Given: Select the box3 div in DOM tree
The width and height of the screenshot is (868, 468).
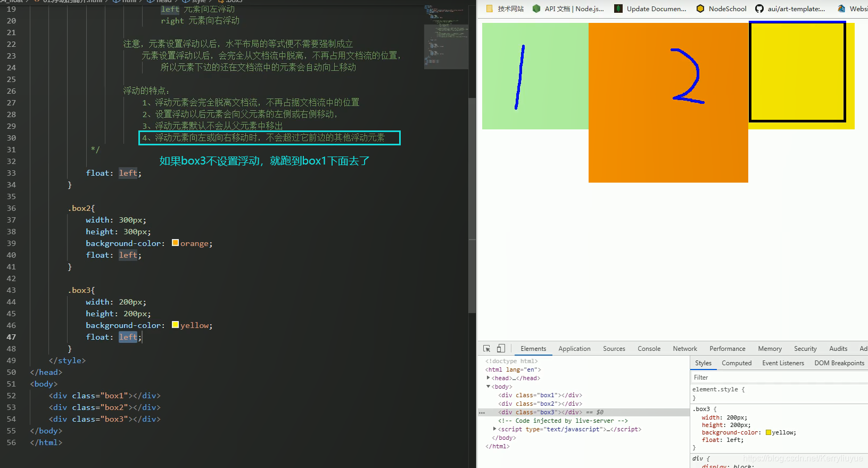Looking at the screenshot, I should [x=540, y=412].
